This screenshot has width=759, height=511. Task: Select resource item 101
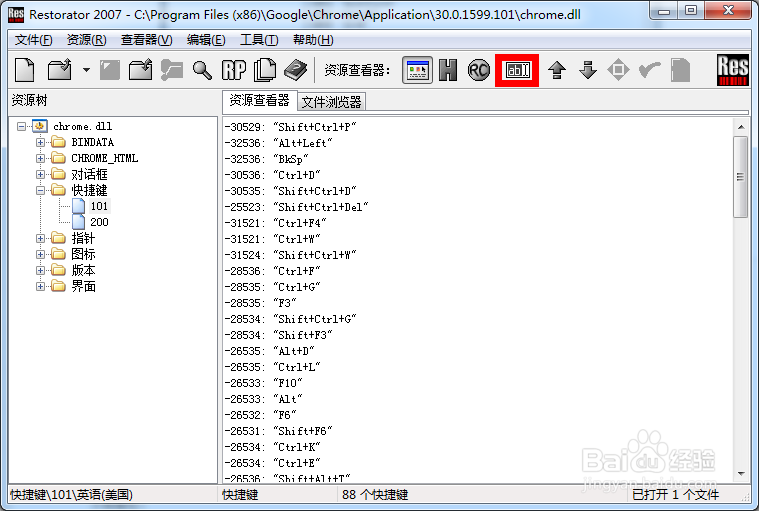pyautogui.click(x=99, y=206)
